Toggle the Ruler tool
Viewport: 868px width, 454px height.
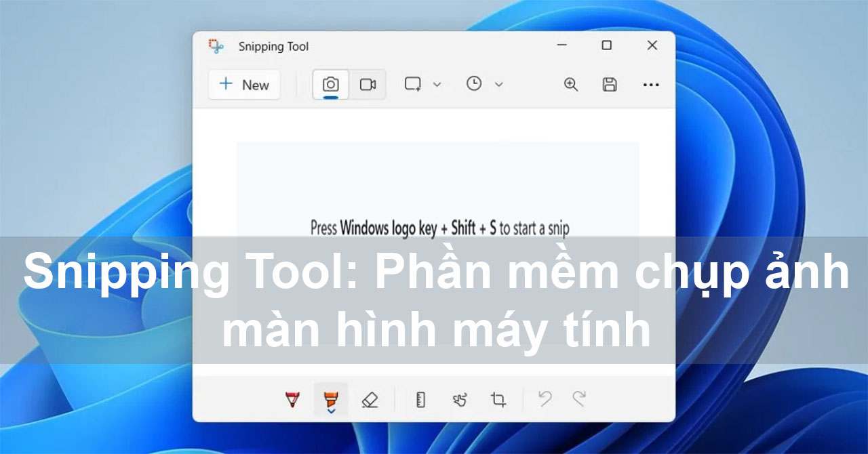[420, 400]
